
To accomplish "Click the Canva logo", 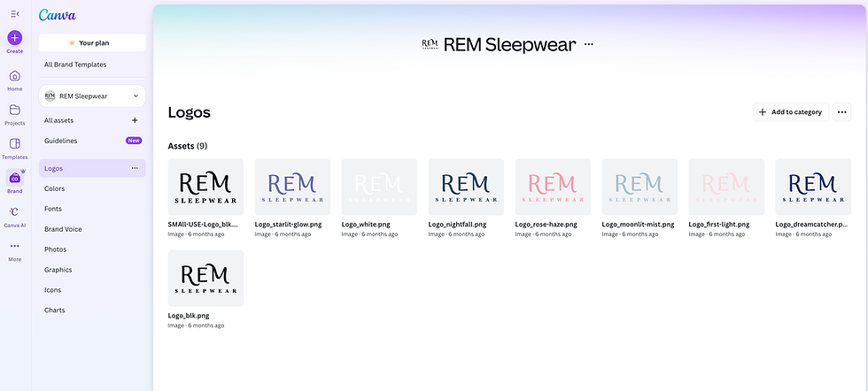I will point(57,15).
